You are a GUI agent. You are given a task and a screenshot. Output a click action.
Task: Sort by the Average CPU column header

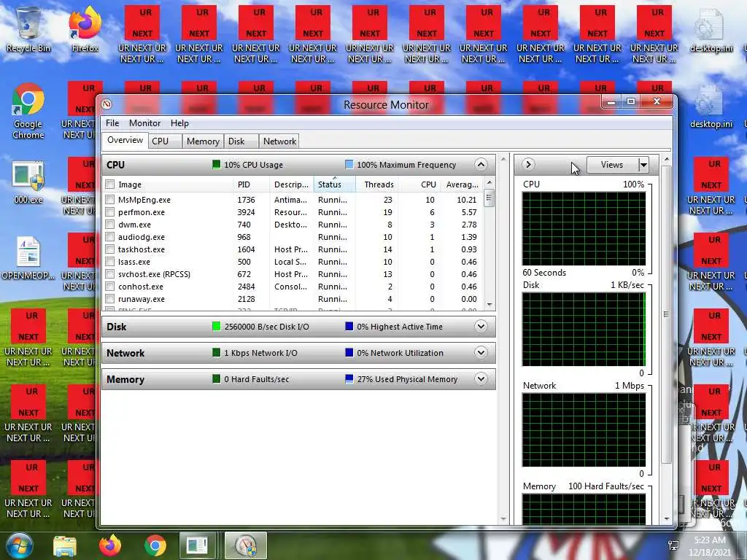pyautogui.click(x=461, y=184)
